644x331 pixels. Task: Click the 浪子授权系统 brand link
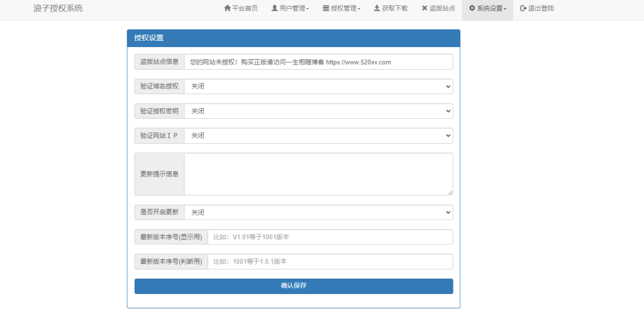pyautogui.click(x=58, y=8)
